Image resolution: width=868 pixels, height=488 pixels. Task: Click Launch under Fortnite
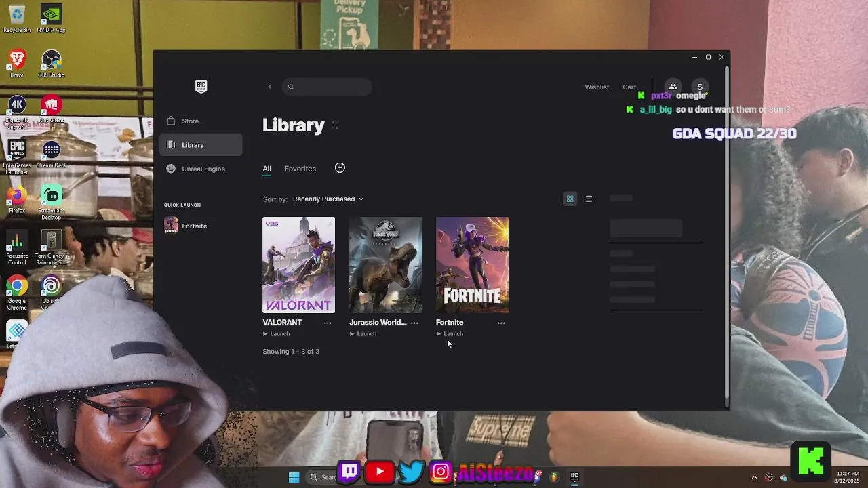(450, 334)
